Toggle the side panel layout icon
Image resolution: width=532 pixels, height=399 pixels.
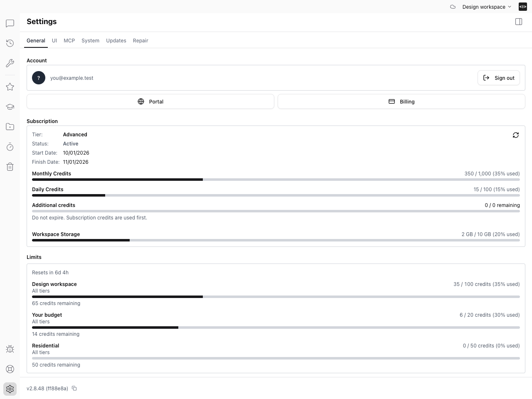click(519, 22)
